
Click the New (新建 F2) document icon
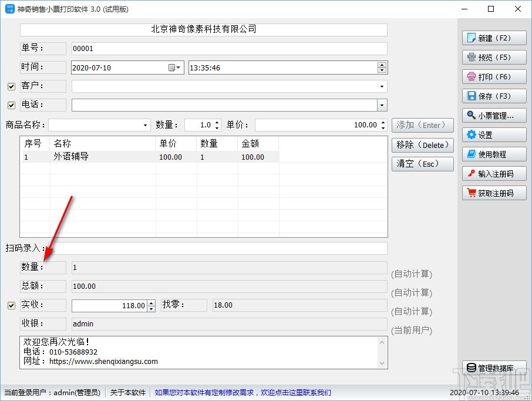[472, 38]
